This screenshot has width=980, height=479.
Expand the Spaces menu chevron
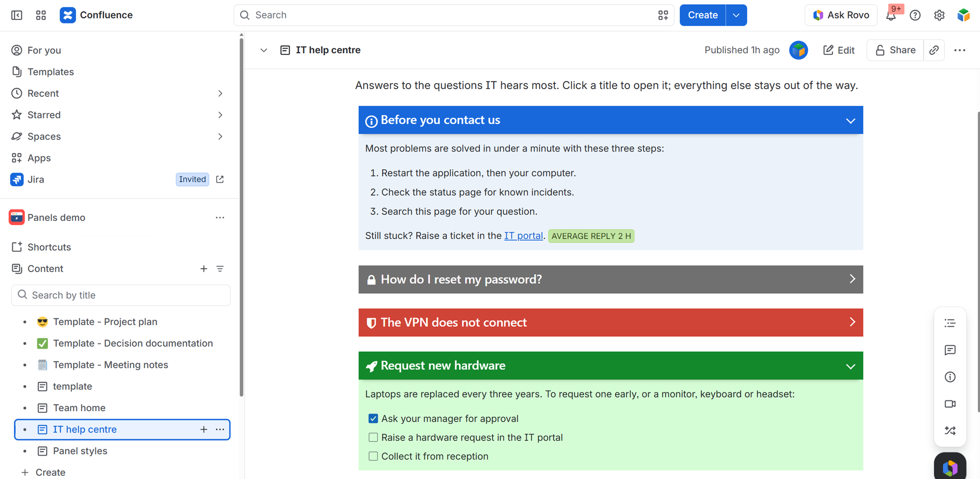point(220,137)
